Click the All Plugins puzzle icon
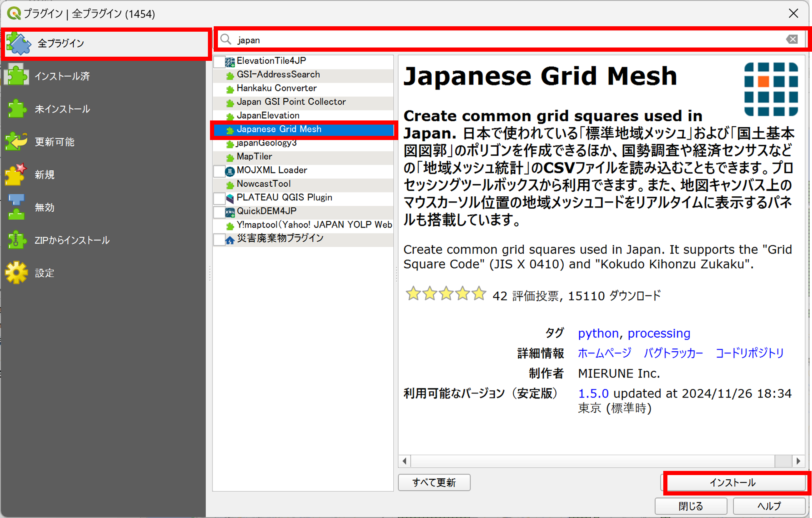Image resolution: width=812 pixels, height=518 pixels. (x=18, y=44)
